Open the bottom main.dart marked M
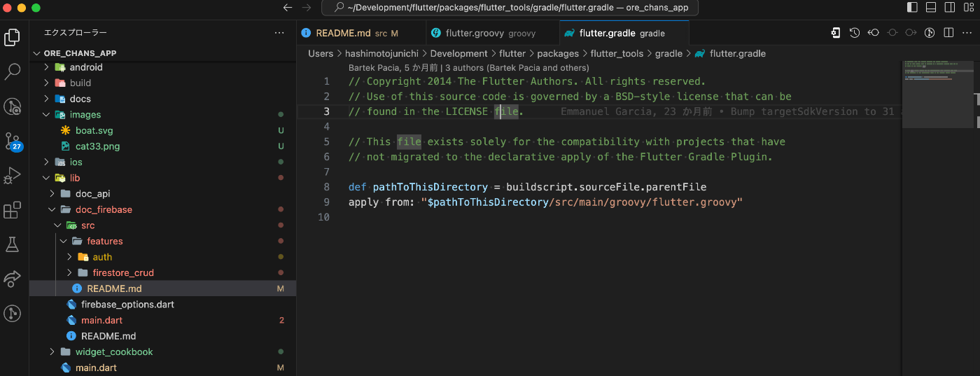 tap(162, 368)
